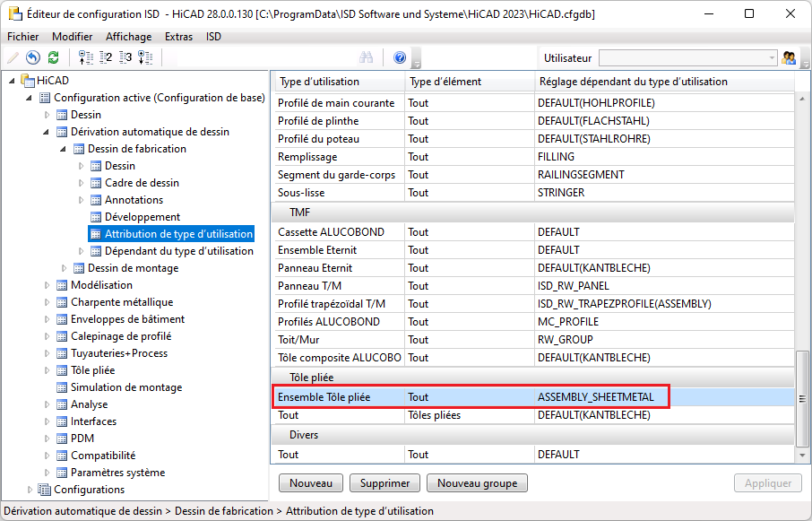
Task: Select the Interfaces tree item
Action: (94, 421)
